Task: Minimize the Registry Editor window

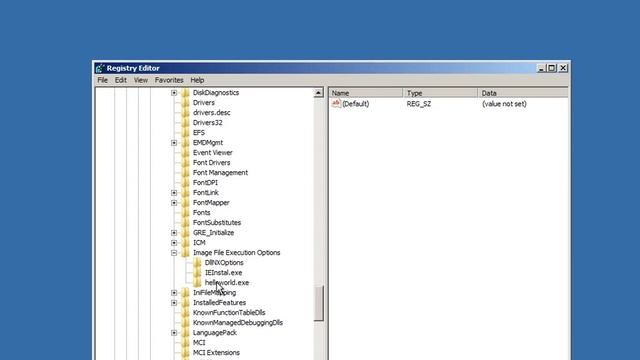Action: pyautogui.click(x=541, y=68)
